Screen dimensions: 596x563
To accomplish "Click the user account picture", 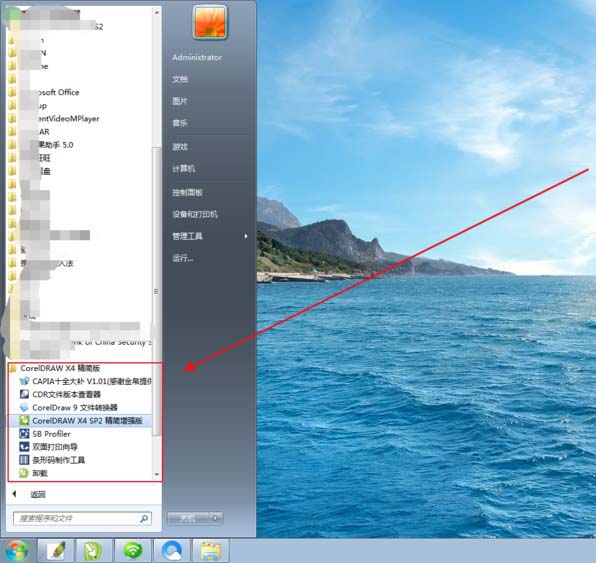I will click(x=210, y=22).
